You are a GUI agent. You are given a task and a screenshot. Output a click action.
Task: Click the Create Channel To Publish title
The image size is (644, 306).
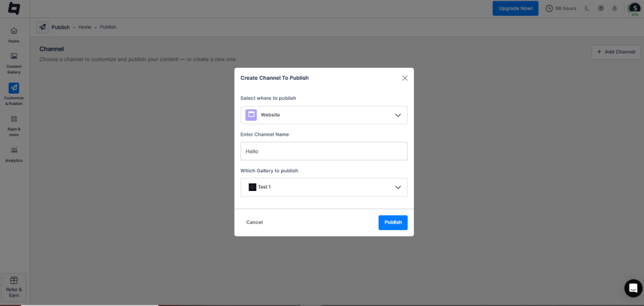(x=274, y=78)
